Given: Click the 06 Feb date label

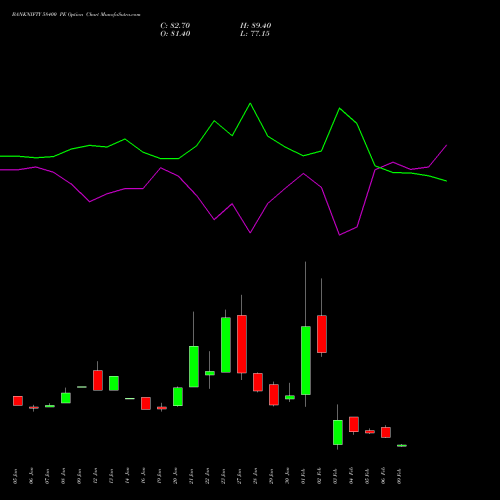Looking at the screenshot, I should point(383,476).
